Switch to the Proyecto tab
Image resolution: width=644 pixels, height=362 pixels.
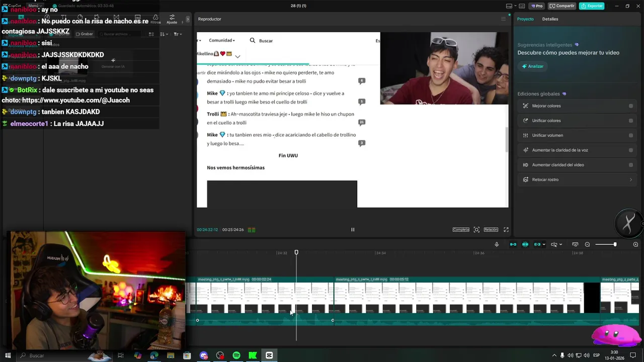point(525,19)
